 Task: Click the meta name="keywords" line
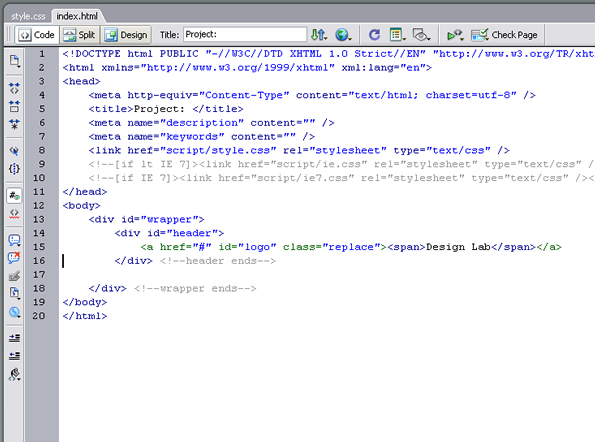(x=201, y=137)
